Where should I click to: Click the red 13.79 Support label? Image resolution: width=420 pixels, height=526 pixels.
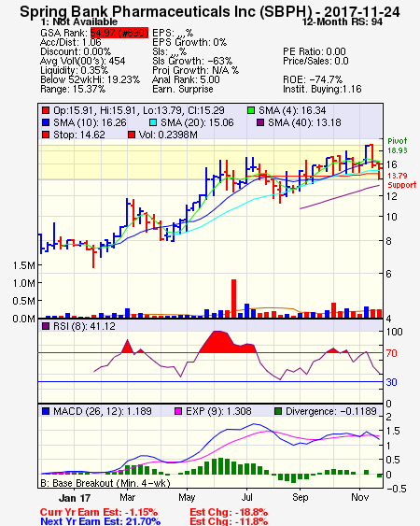401,180
